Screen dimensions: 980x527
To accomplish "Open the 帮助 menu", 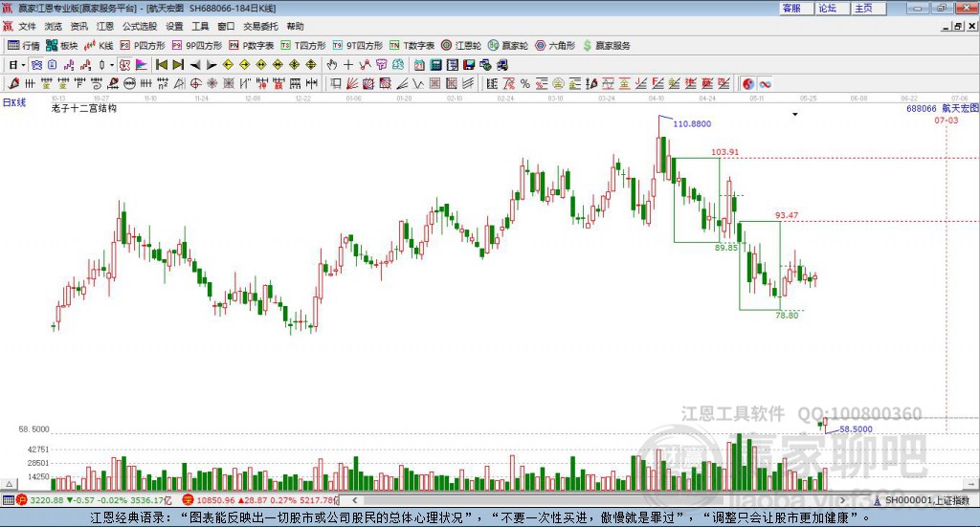I will [x=295, y=26].
